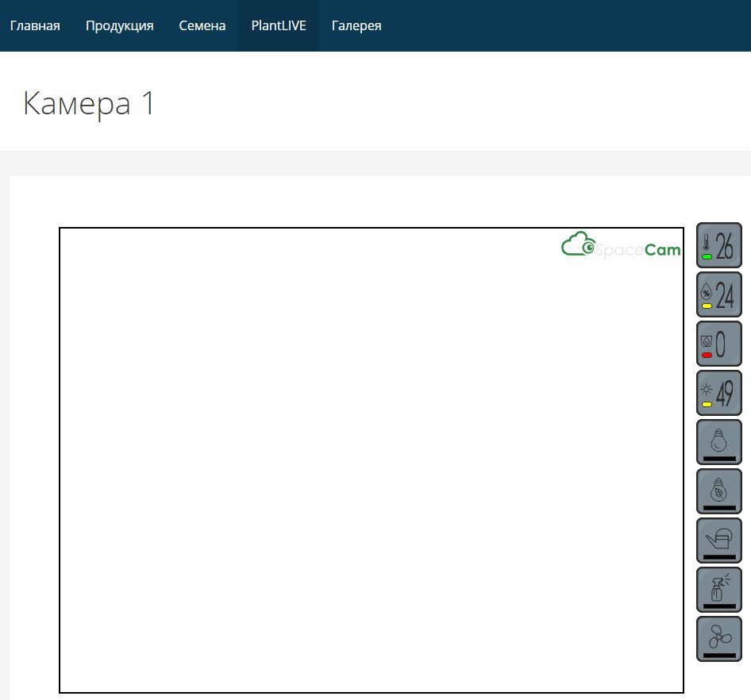Toggle the plain light bulb lamp button
Image resolution: width=751 pixels, height=700 pixels.
[719, 442]
